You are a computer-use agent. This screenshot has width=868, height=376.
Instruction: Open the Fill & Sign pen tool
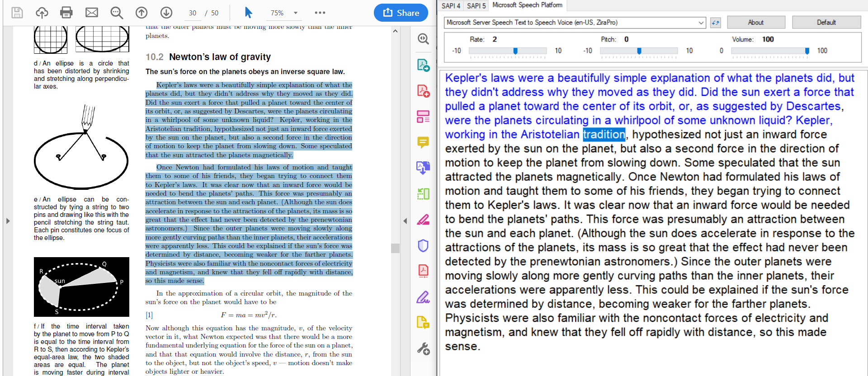pyautogui.click(x=423, y=297)
